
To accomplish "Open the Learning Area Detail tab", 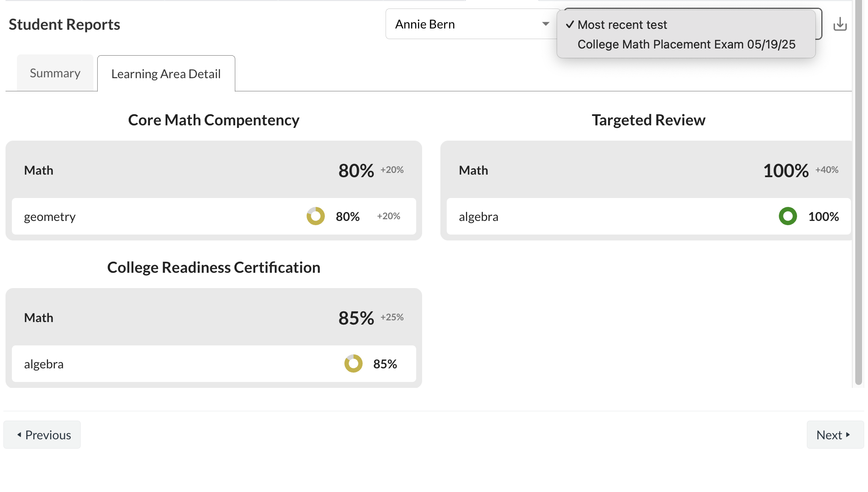I will tap(166, 74).
